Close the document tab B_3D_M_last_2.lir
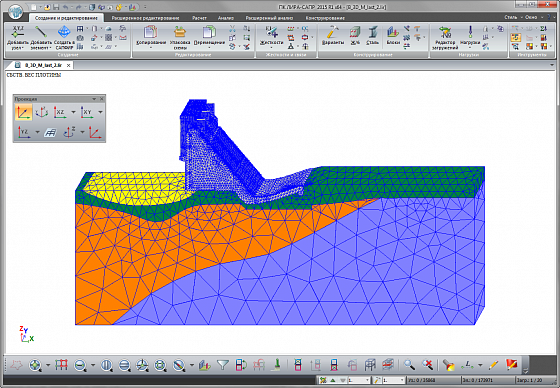 tap(68, 65)
